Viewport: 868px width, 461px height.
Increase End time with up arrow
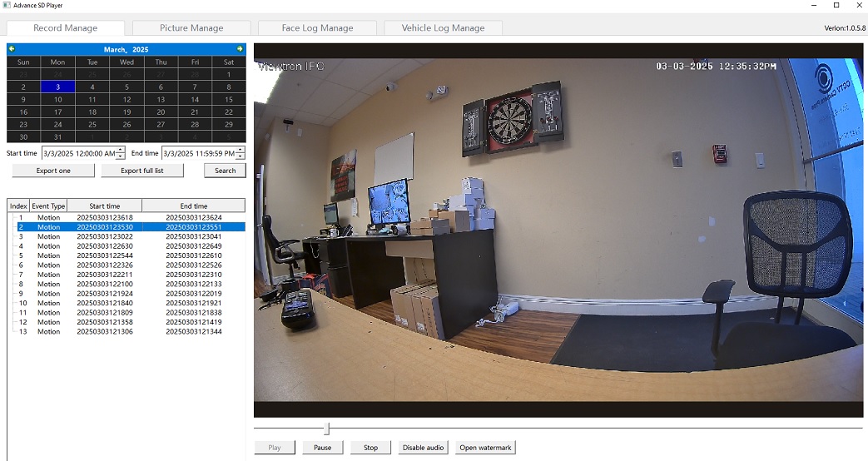pyautogui.click(x=241, y=150)
